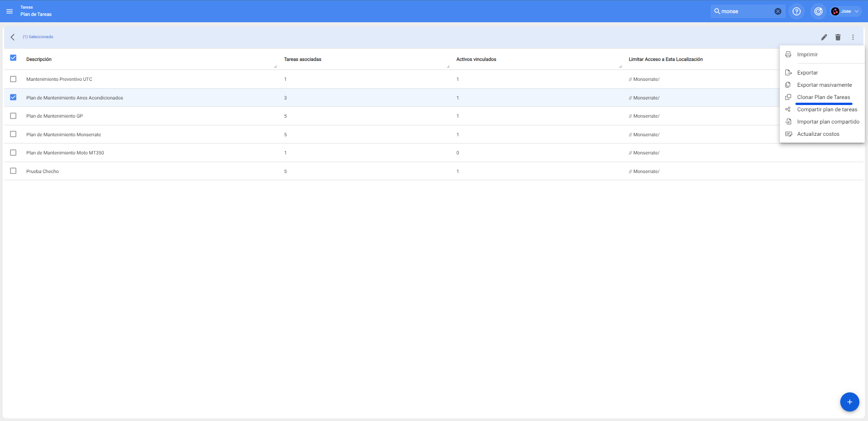This screenshot has height=421, width=868.
Task: Open the hamburger navigation menu
Action: click(x=10, y=11)
